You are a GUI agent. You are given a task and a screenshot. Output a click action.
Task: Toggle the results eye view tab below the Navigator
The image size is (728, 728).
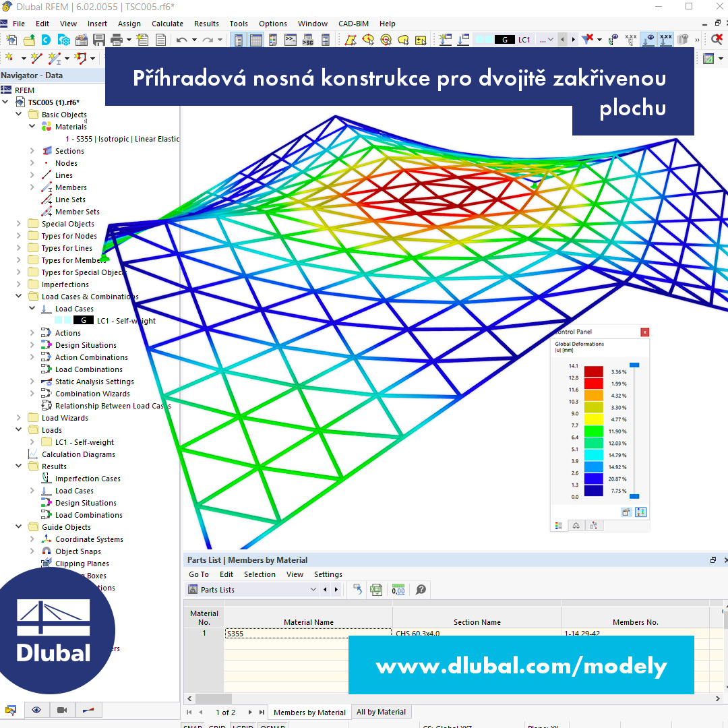pyautogui.click(x=36, y=710)
